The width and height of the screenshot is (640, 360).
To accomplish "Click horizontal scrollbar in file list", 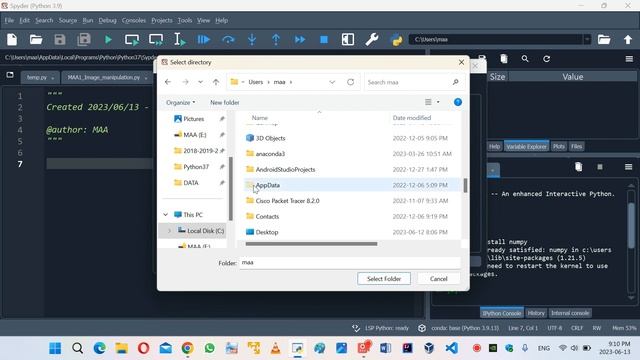I will click(311, 244).
